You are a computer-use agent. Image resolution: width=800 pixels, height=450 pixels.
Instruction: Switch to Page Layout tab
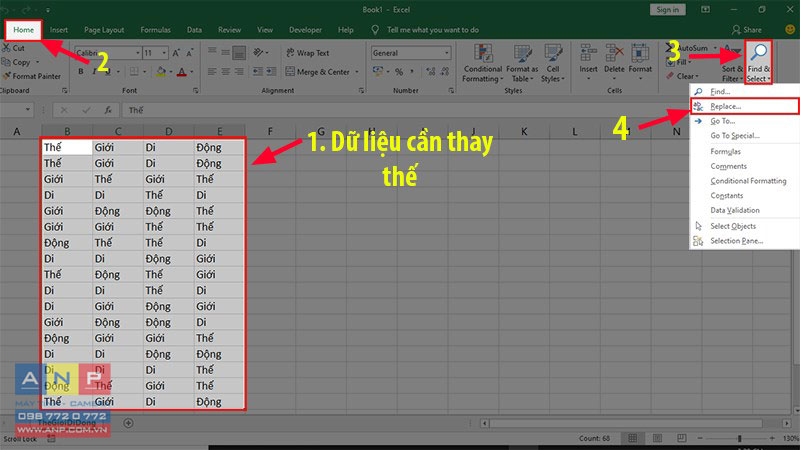coord(104,30)
